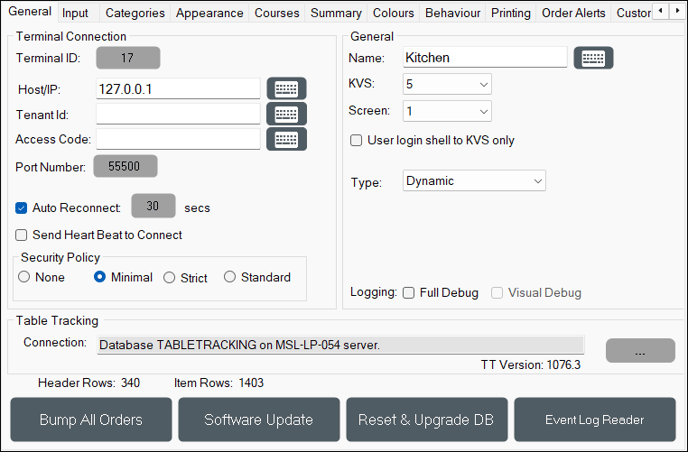Switch to the Colours tab

(394, 13)
